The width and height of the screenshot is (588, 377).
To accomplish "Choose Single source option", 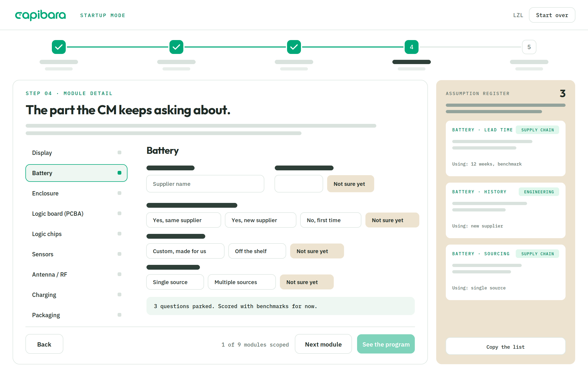I will [175, 282].
